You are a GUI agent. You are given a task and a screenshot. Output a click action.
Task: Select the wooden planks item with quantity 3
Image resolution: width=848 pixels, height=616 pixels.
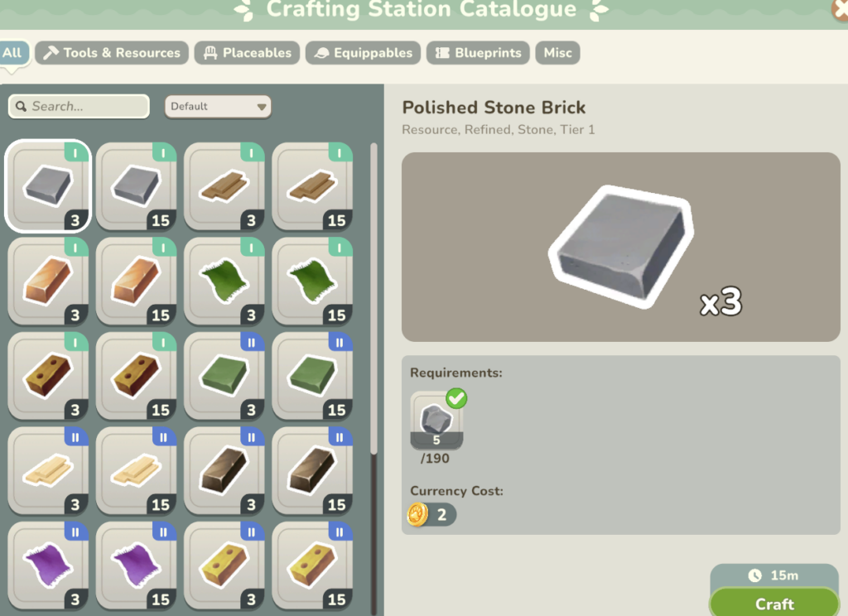224,186
